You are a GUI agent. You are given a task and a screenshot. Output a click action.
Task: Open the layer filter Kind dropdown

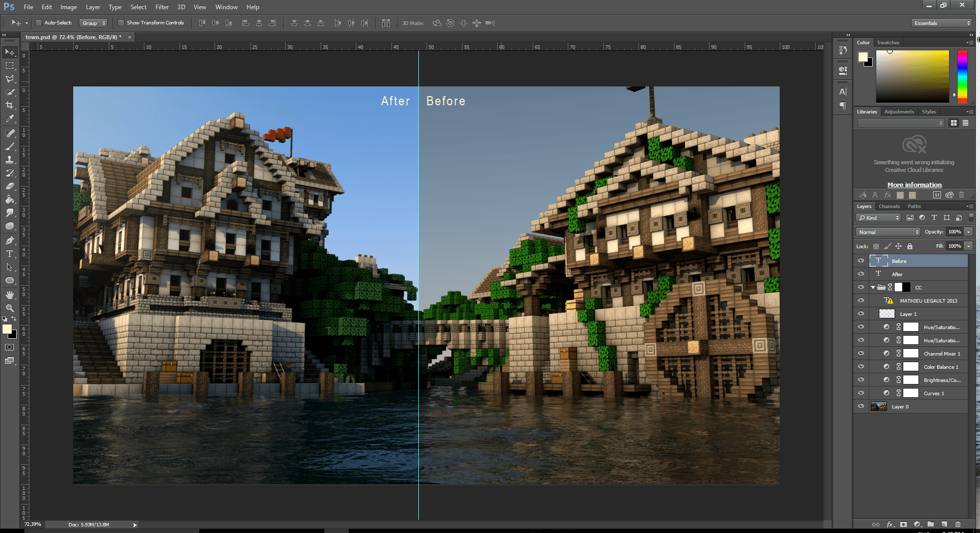click(878, 218)
